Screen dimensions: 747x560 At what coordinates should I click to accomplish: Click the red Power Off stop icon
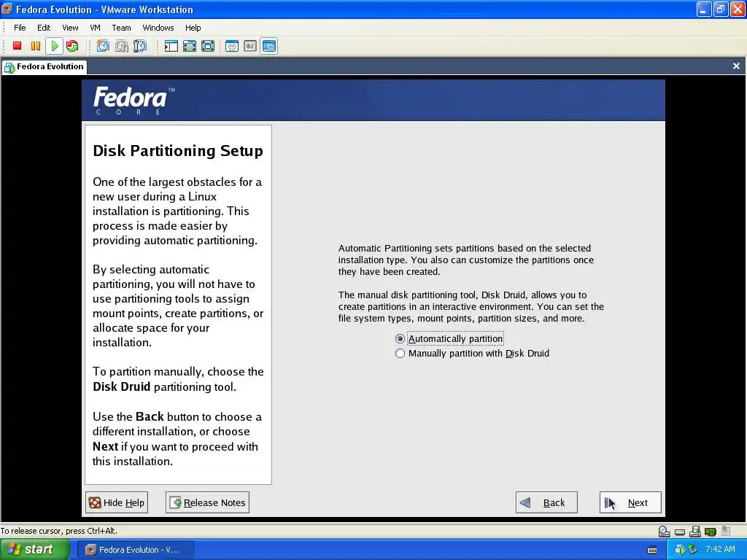coord(18,46)
